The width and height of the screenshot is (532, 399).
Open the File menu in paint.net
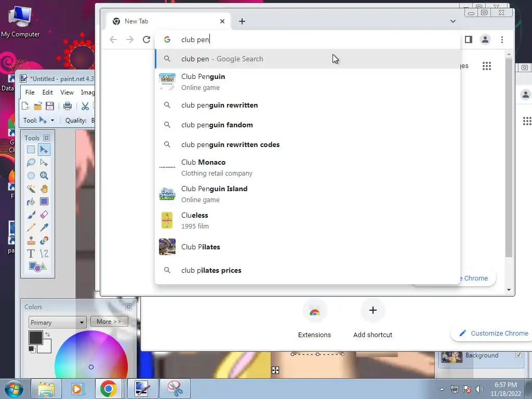click(x=30, y=92)
